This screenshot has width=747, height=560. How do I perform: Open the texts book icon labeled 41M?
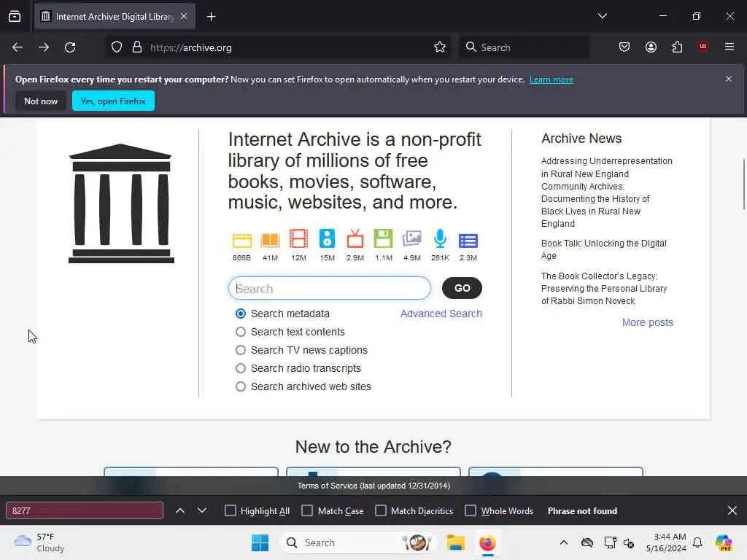[270, 241]
